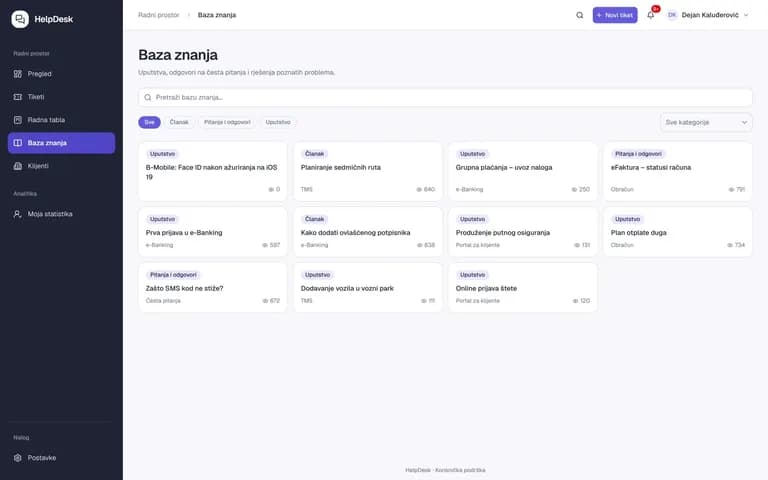
Task: Select Baza znanja sidebar item
Action: [61, 143]
